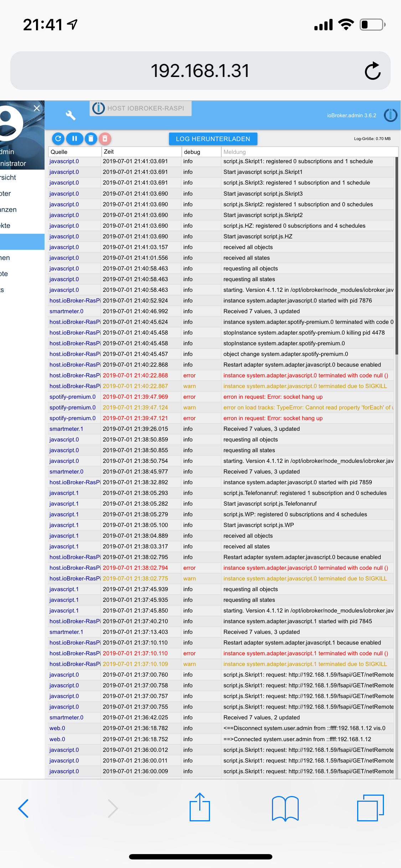This screenshot has height=868, width=401.
Task: Click web.0 source at 21:36:18.782
Action: [x=57, y=728]
